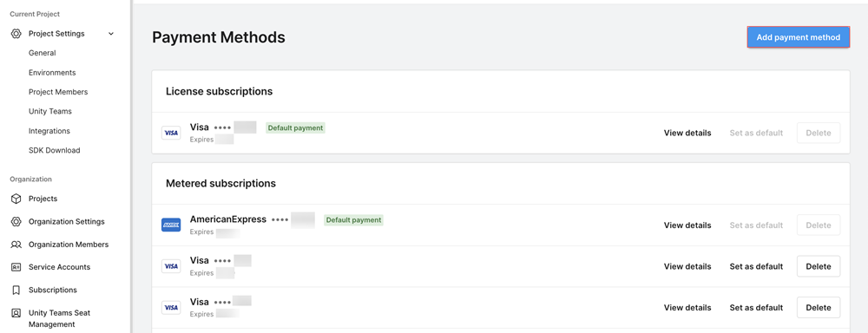This screenshot has width=868, height=333.
Task: Set the last Visa card as default
Action: click(756, 308)
